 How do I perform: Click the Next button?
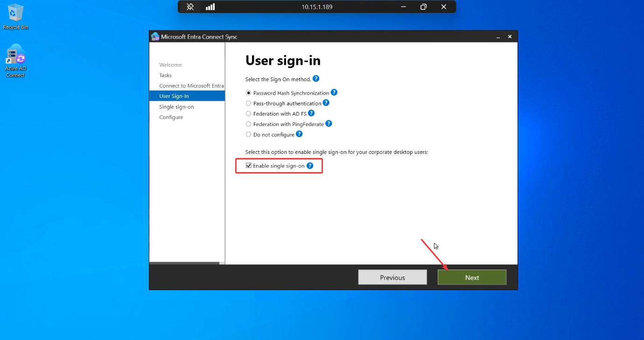[472, 278]
